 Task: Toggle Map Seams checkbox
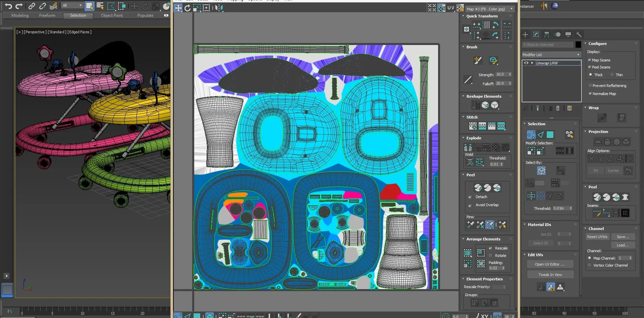[590, 60]
